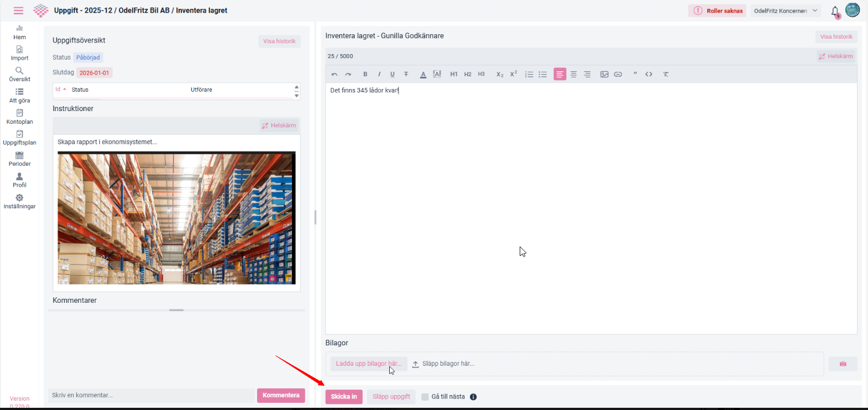Apply numbered list formatting

click(x=529, y=74)
